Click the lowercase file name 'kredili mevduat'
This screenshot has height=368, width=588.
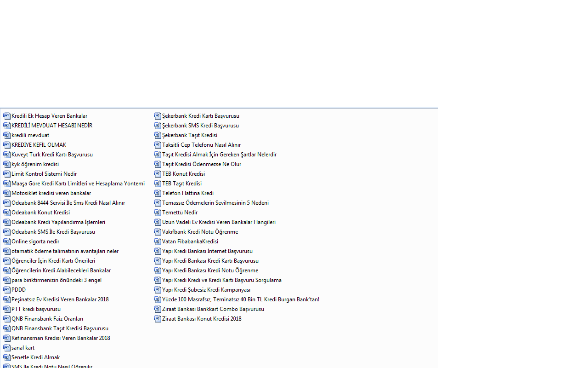pos(30,135)
